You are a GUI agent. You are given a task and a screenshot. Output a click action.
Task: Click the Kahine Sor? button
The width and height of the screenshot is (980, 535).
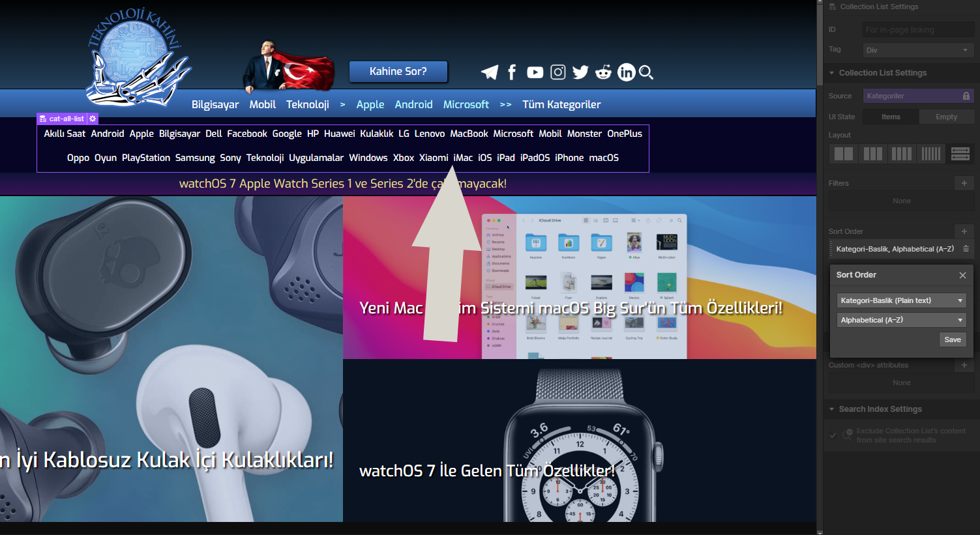[398, 72]
